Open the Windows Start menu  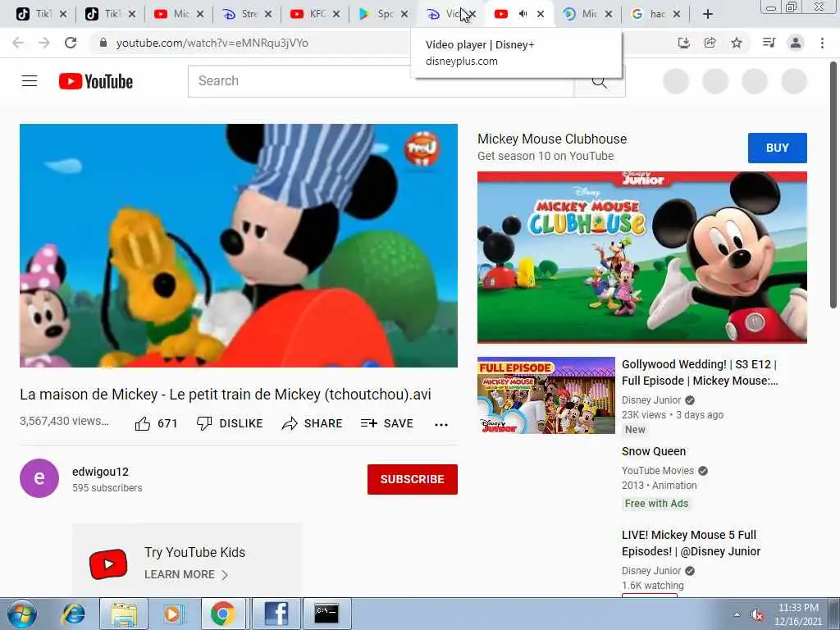coord(21,614)
